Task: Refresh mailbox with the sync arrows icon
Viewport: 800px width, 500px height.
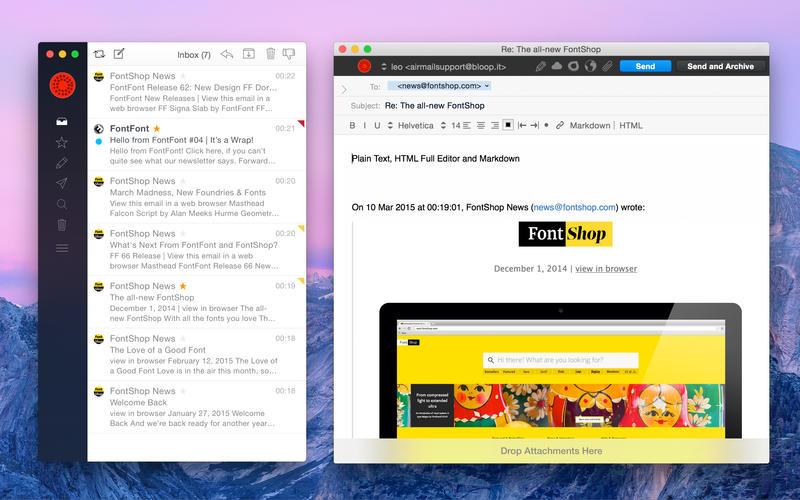Action: click(99, 54)
